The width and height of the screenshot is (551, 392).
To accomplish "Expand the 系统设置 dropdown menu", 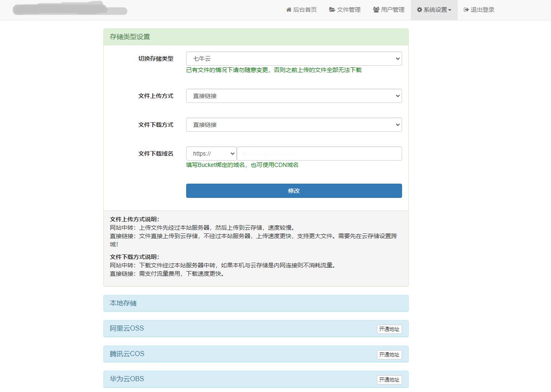I will point(434,10).
